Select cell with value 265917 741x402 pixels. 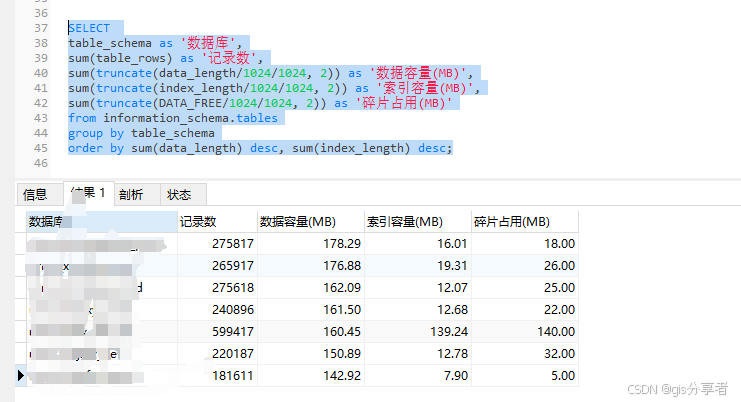[217, 265]
